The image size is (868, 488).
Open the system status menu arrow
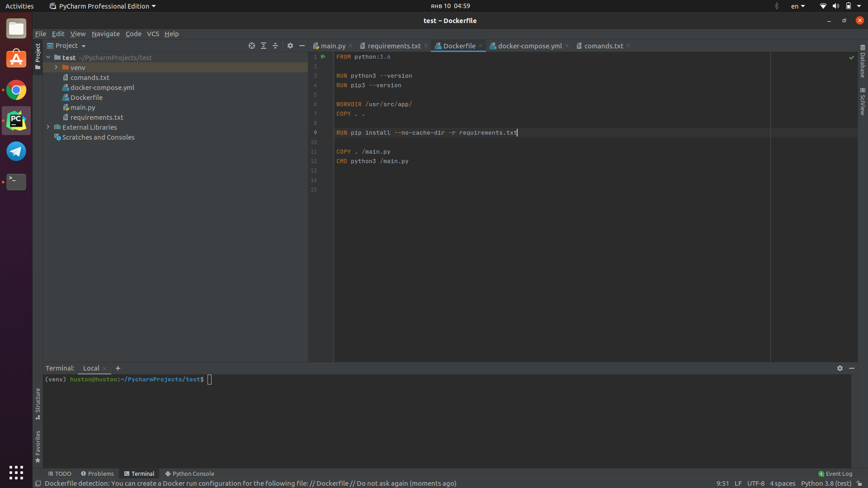pos(859,6)
